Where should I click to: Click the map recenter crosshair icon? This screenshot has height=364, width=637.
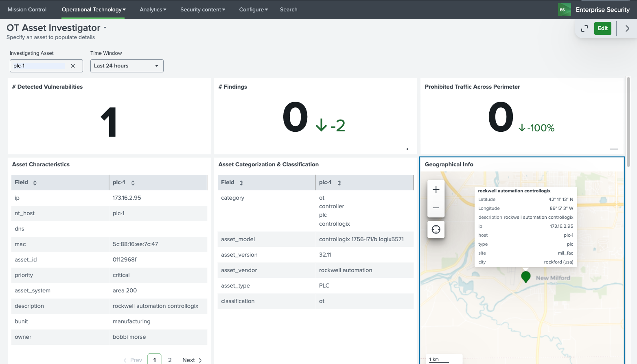[x=436, y=229]
